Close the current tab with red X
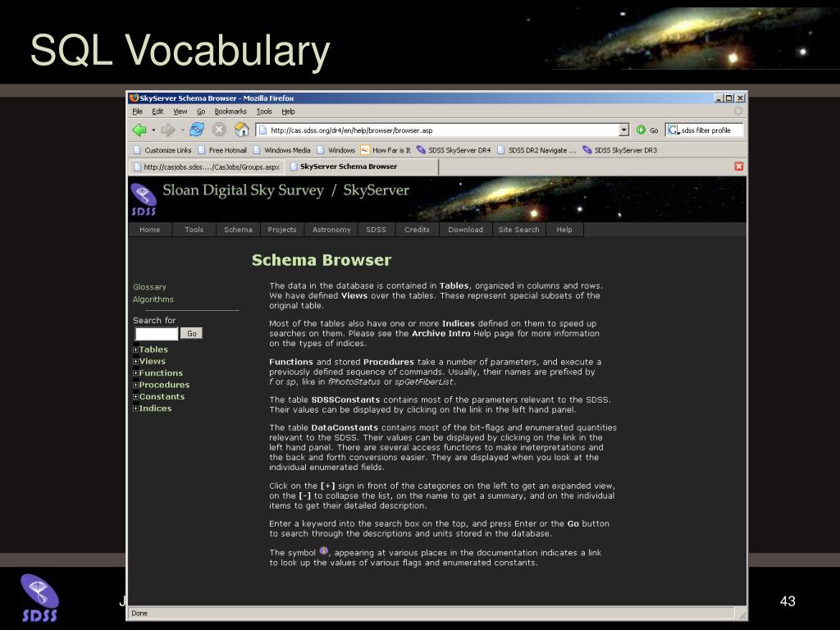840x630 pixels. pos(739,167)
